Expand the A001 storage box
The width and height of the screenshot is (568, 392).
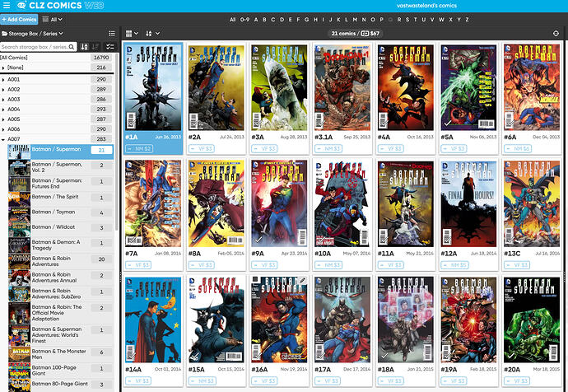pos(3,79)
